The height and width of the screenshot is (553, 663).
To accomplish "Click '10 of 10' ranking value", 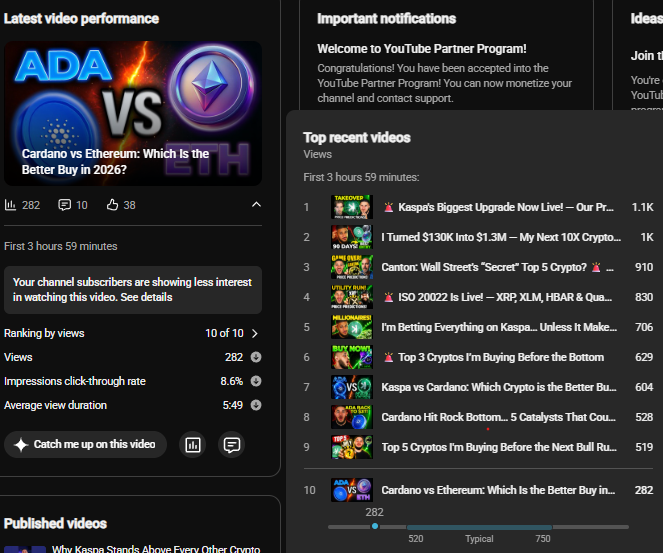I will [225, 334].
